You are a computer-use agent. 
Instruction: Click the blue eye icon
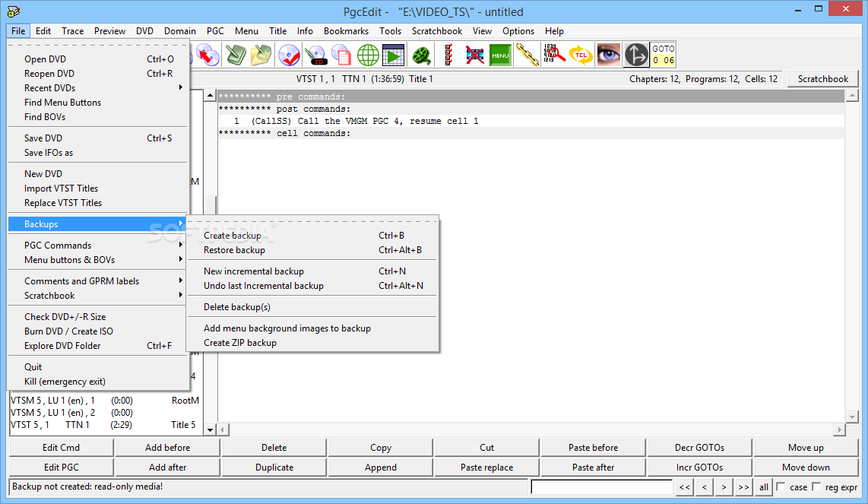pyautogui.click(x=608, y=55)
